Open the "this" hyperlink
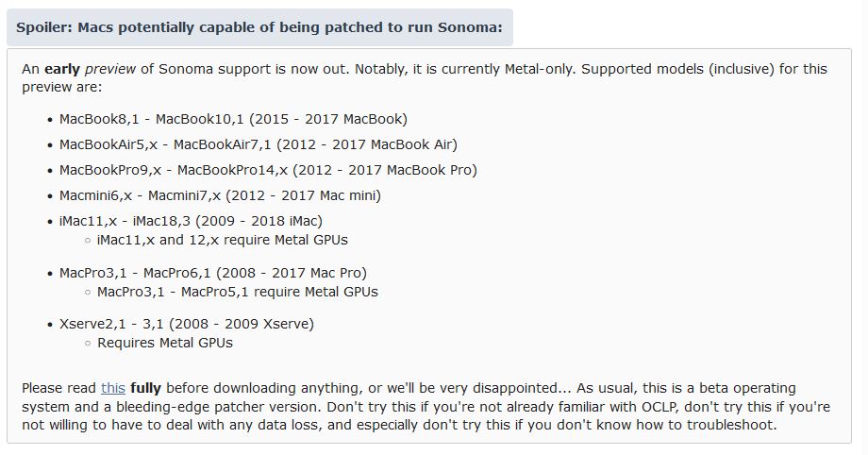 coord(113,388)
